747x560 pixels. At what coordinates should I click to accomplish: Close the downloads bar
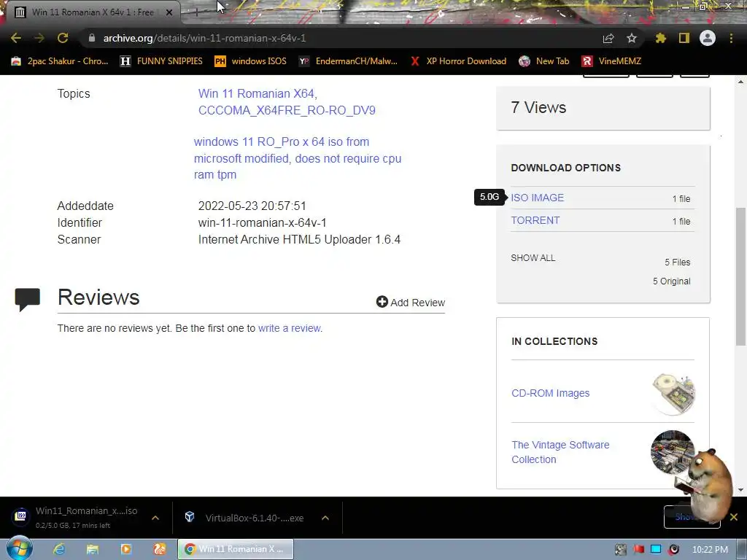pyautogui.click(x=734, y=517)
